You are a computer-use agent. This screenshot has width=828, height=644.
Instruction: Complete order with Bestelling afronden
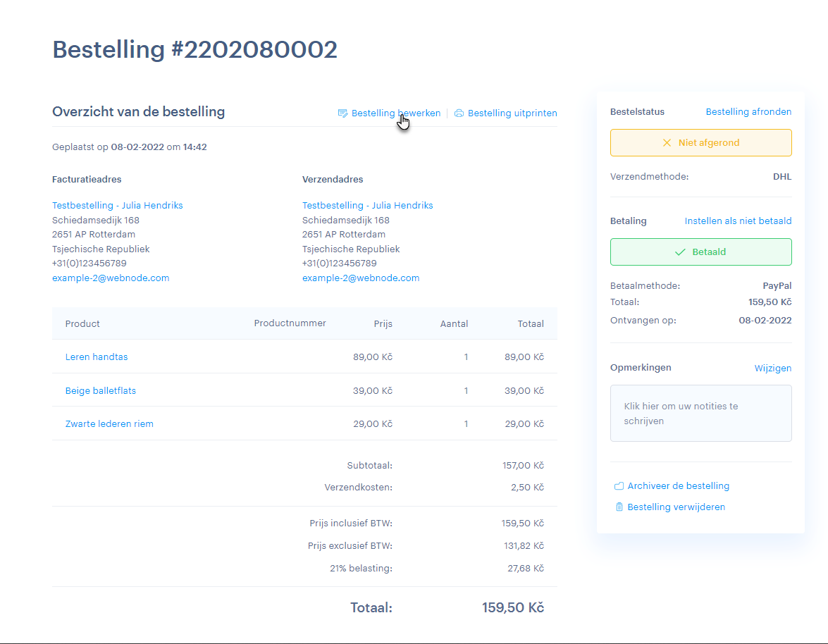coord(748,112)
